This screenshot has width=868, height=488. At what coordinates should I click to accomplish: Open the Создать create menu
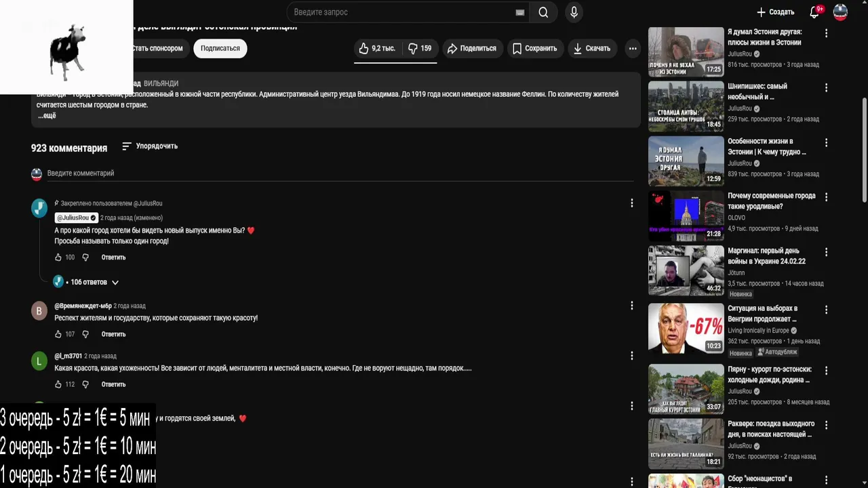775,12
